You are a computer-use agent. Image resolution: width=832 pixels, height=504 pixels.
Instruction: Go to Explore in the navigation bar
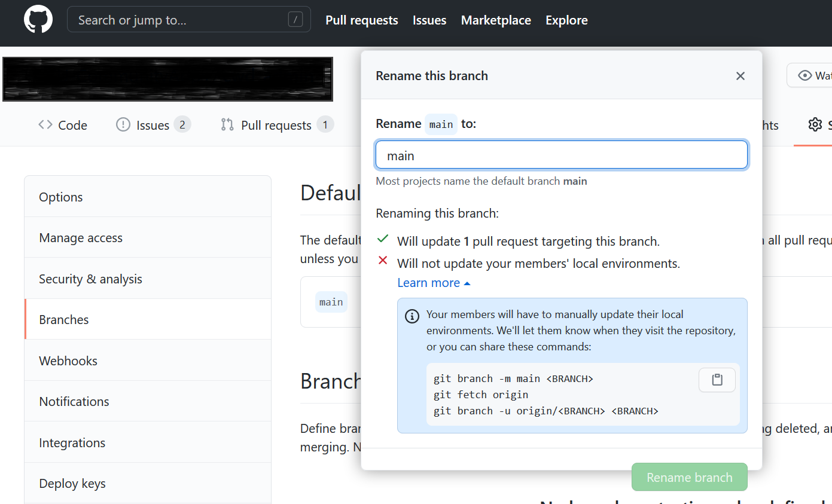click(566, 20)
